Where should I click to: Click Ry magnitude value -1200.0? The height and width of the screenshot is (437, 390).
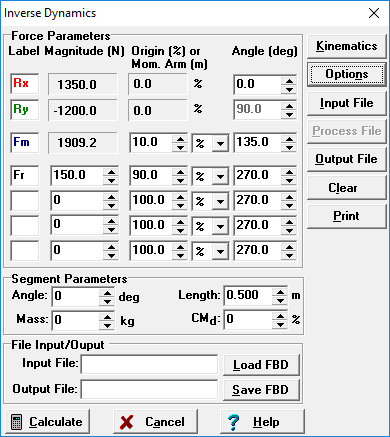pos(83,110)
